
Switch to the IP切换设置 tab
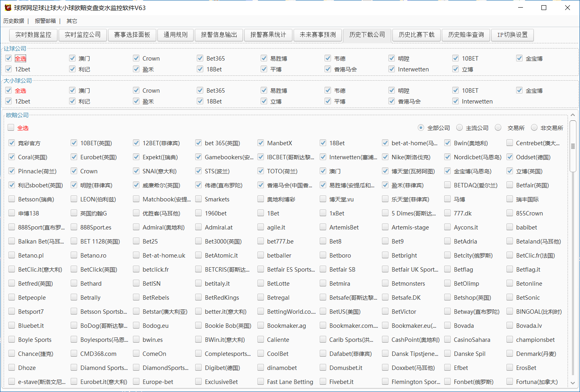click(513, 35)
